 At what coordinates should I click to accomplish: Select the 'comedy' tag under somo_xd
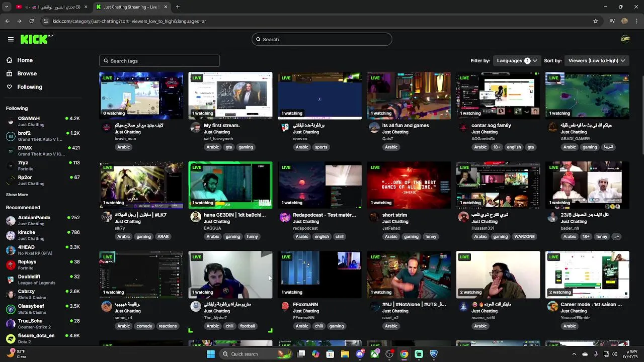click(144, 326)
